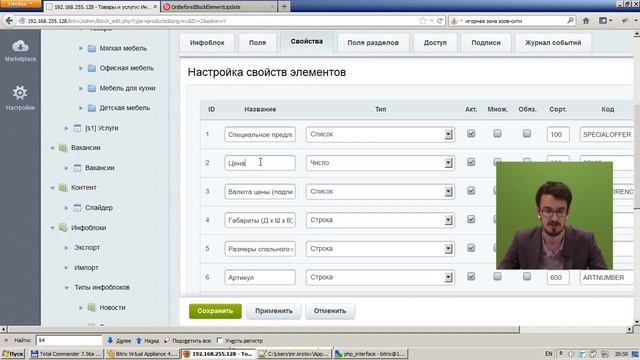Open the Marketplace cloud icon

pos(20,46)
